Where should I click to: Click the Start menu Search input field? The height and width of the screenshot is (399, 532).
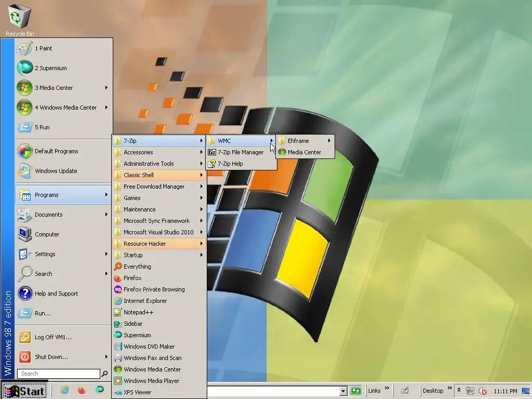point(59,374)
